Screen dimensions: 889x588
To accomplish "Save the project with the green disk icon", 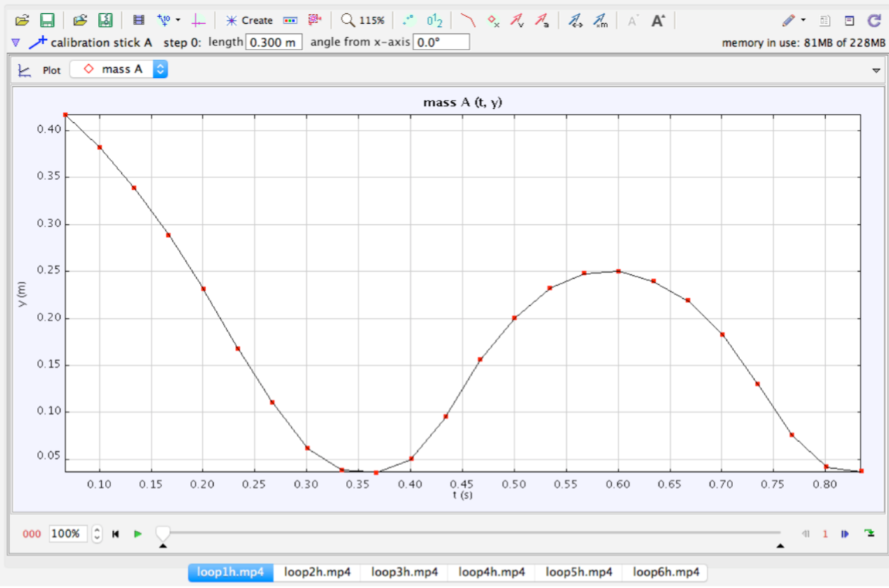I will pyautogui.click(x=47, y=20).
